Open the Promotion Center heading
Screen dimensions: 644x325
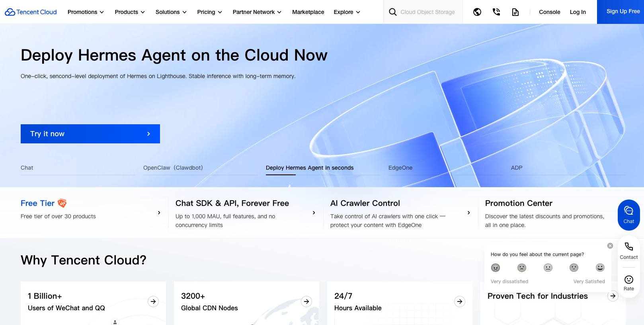pos(519,203)
